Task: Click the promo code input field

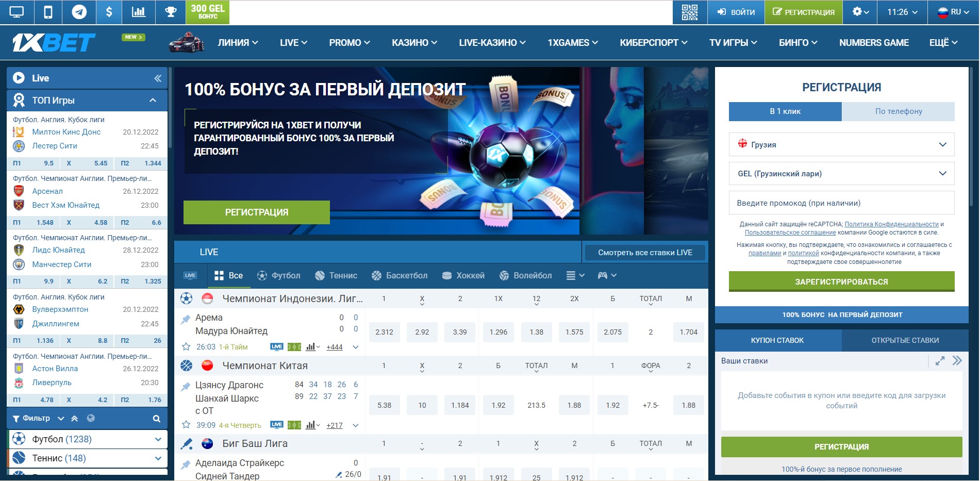Action: [x=841, y=203]
